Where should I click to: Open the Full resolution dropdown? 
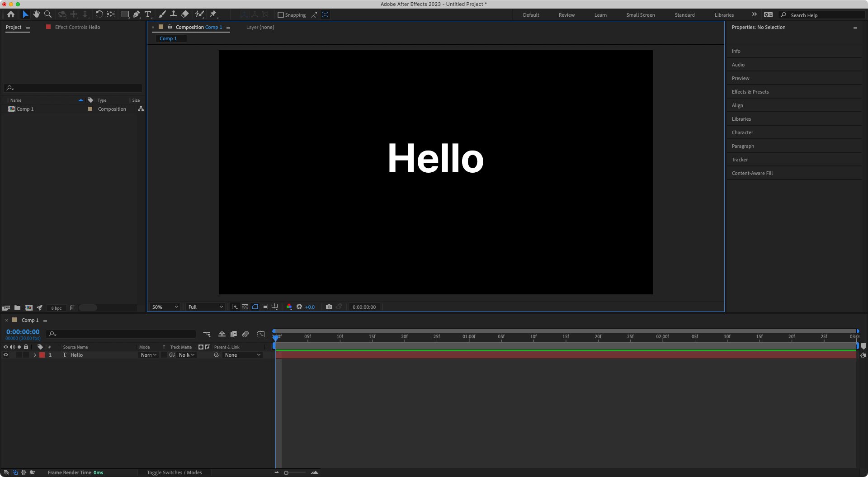click(206, 307)
